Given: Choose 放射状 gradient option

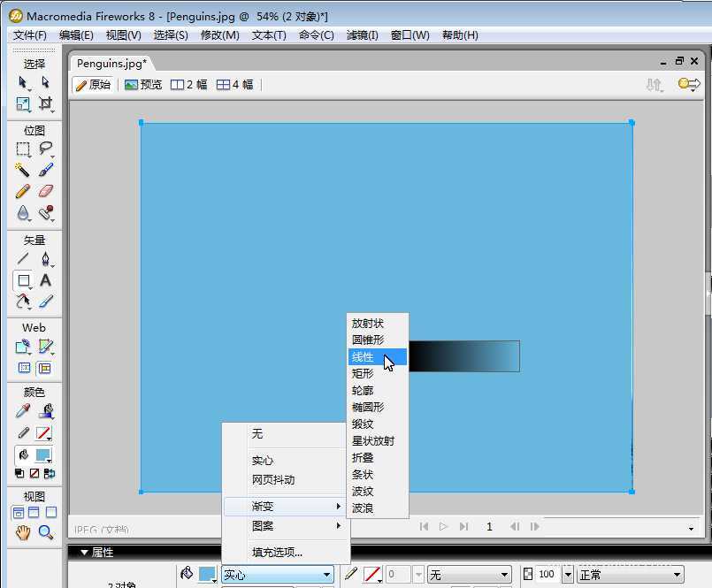Looking at the screenshot, I should [370, 323].
